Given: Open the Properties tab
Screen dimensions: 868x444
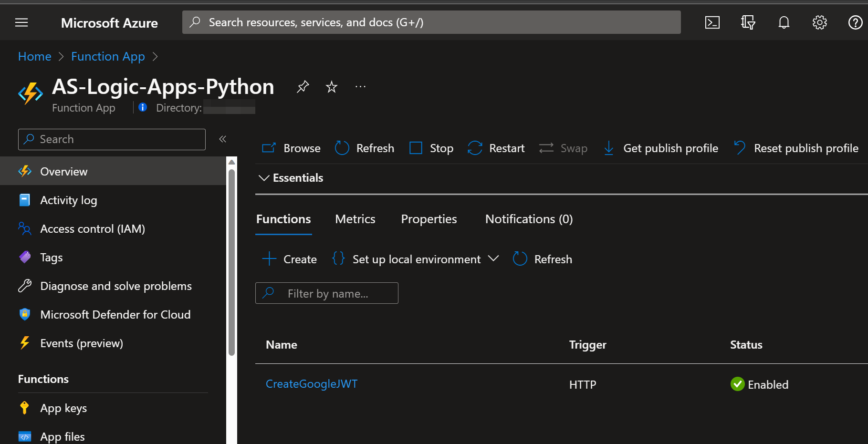Looking at the screenshot, I should [429, 219].
